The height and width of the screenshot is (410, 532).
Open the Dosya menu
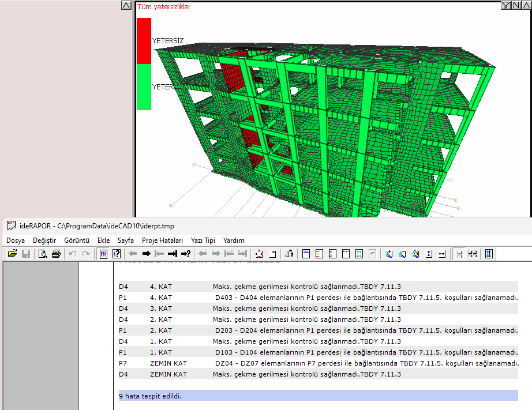tap(16, 240)
